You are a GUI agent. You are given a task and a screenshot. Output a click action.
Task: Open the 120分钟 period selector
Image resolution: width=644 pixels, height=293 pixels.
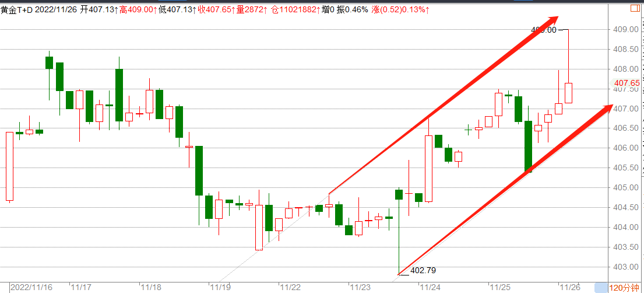(624, 288)
